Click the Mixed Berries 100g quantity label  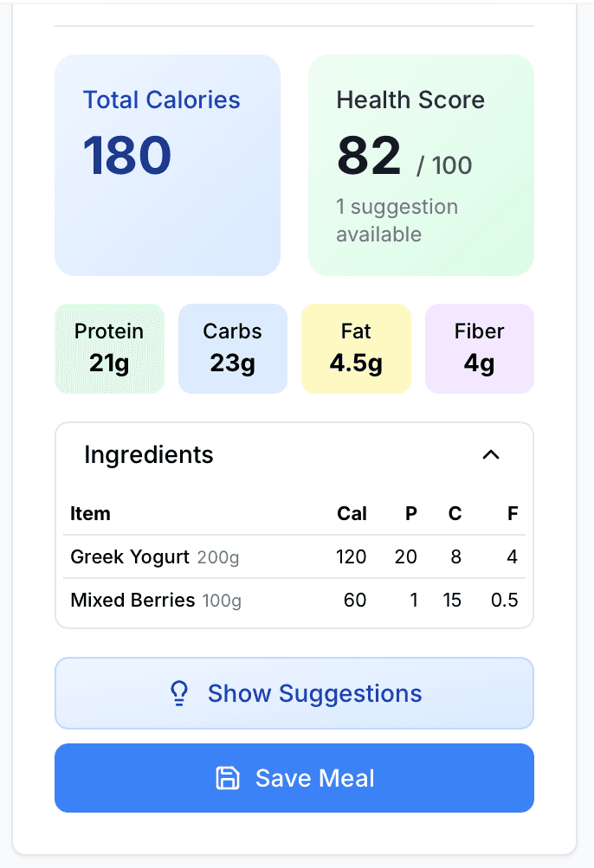pos(222,601)
